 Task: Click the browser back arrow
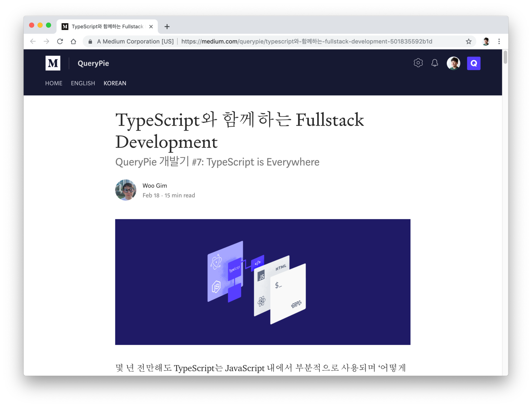pyautogui.click(x=33, y=42)
